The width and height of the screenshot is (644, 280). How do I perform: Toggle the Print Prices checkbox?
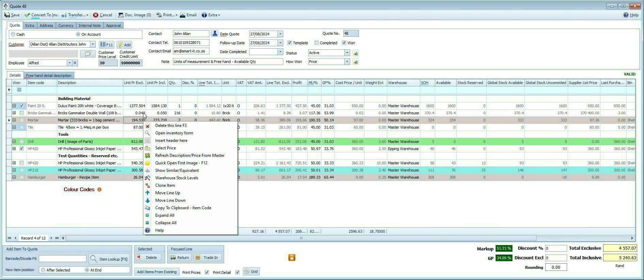coord(207,273)
